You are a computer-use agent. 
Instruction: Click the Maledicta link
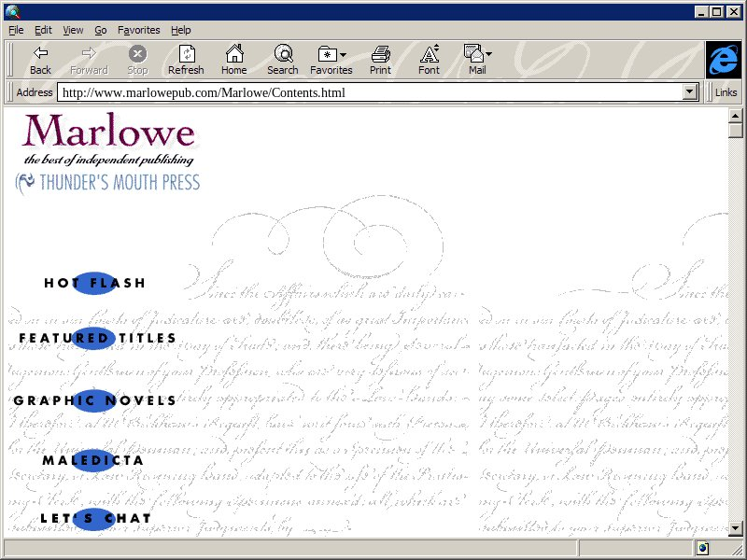(92, 460)
